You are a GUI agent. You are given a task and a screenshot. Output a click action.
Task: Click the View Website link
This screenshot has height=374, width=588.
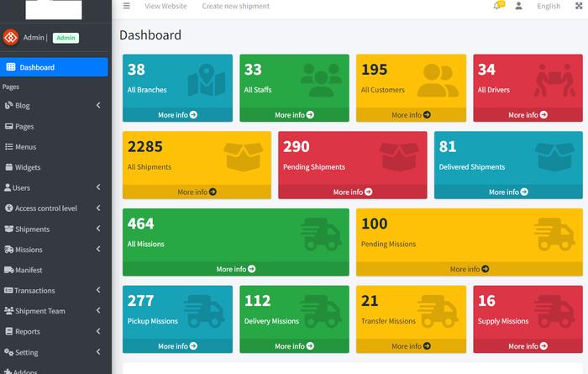point(165,6)
